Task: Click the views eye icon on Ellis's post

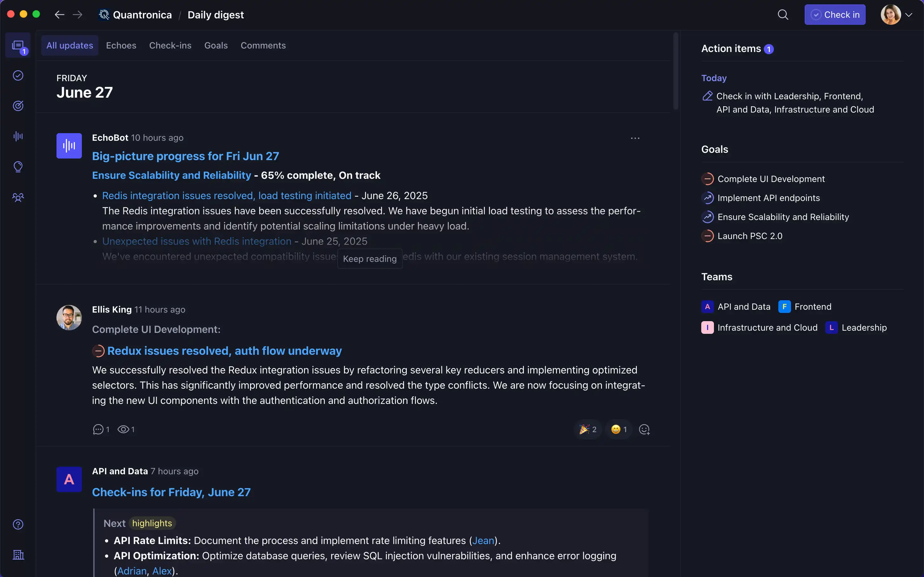Action: tap(123, 429)
